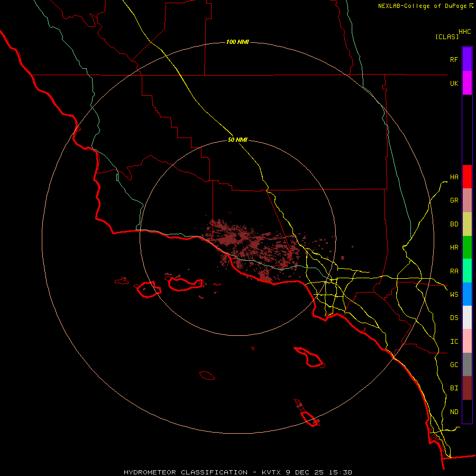
Task: Click the BI legend label
Action: click(x=454, y=388)
